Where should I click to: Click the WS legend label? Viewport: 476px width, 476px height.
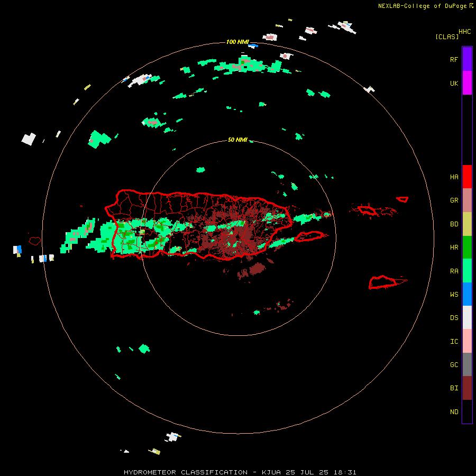coord(454,294)
